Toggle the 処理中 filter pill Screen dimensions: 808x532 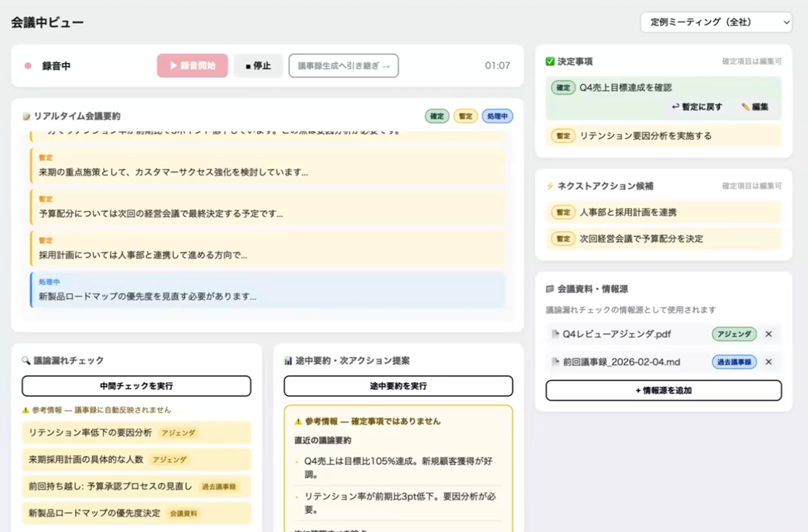coord(497,116)
